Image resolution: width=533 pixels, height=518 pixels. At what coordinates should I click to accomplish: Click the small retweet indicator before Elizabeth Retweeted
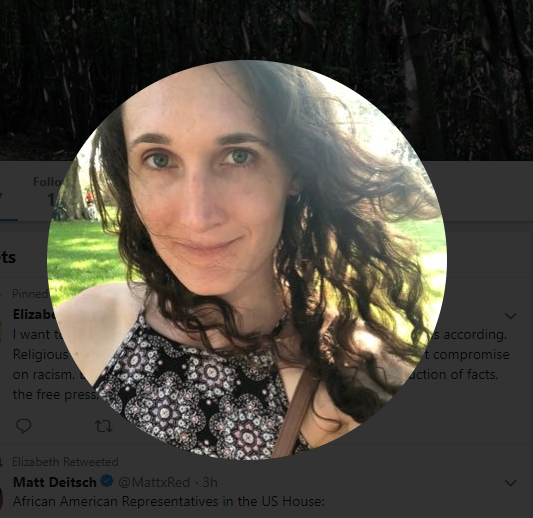tap(1, 462)
